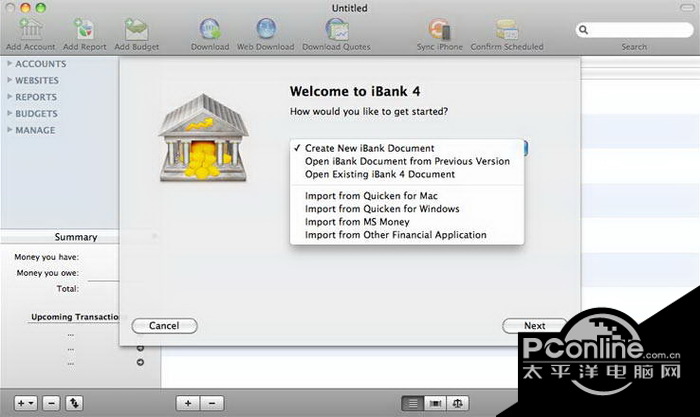Click the sidebar up-down arrows action button

pos(74,403)
